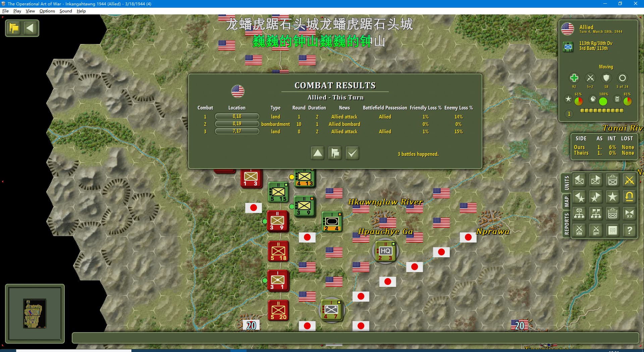Viewport: 644px width, 352px height.
Task: Click the fist readiness icon next to 100%
Action: pyautogui.click(x=593, y=99)
